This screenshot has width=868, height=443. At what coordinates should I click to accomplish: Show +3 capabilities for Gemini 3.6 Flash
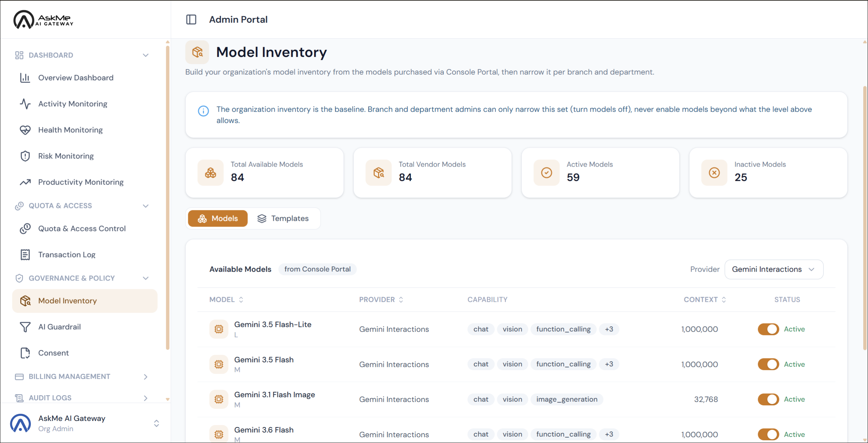(609, 435)
